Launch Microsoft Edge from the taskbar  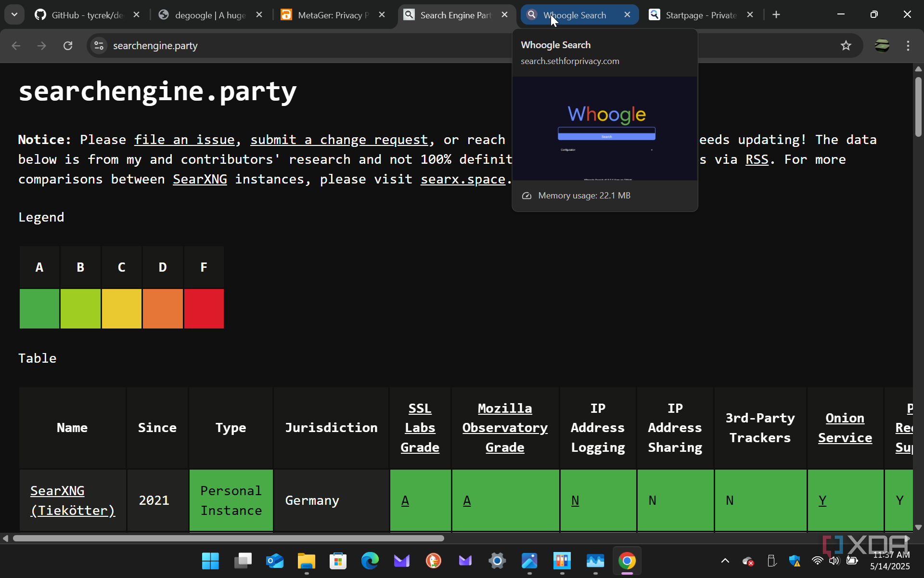point(370,561)
